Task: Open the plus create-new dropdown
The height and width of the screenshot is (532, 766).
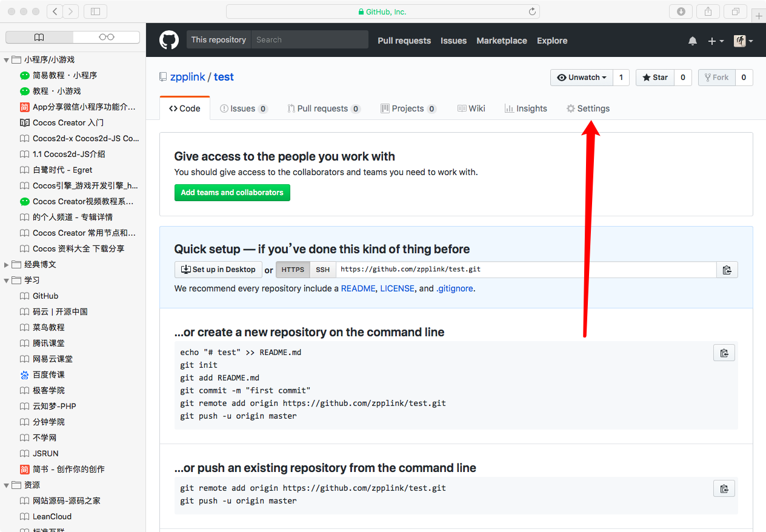Action: (715, 41)
